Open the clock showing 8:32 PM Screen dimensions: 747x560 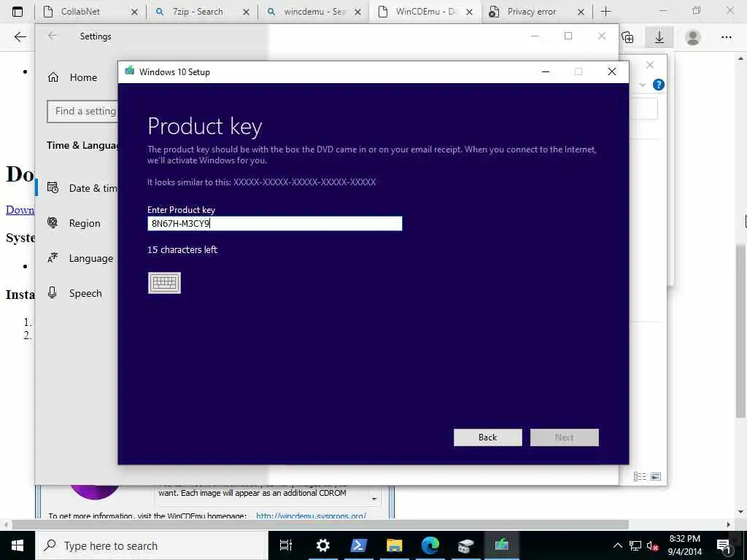pyautogui.click(x=684, y=545)
